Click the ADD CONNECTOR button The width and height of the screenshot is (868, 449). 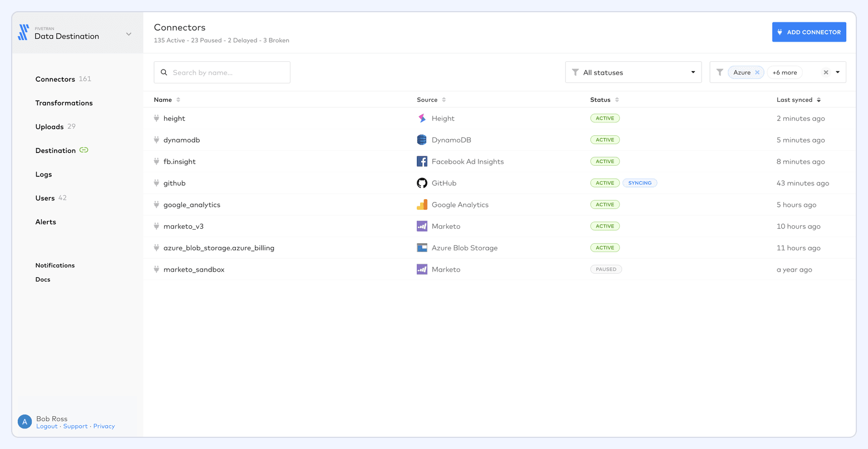809,32
